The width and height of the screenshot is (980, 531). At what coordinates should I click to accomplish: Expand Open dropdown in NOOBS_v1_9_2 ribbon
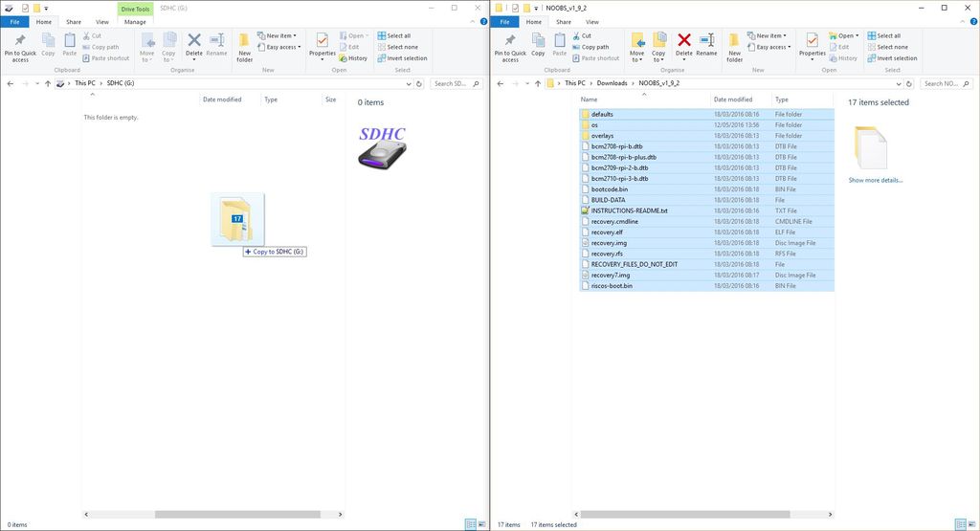coord(857,35)
